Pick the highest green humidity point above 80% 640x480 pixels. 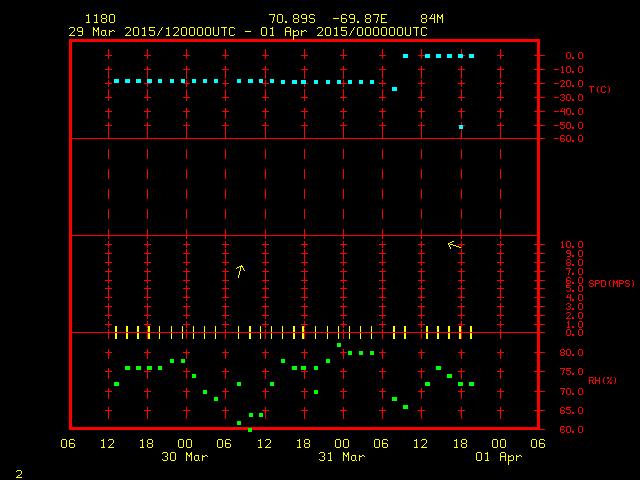pyautogui.click(x=339, y=345)
